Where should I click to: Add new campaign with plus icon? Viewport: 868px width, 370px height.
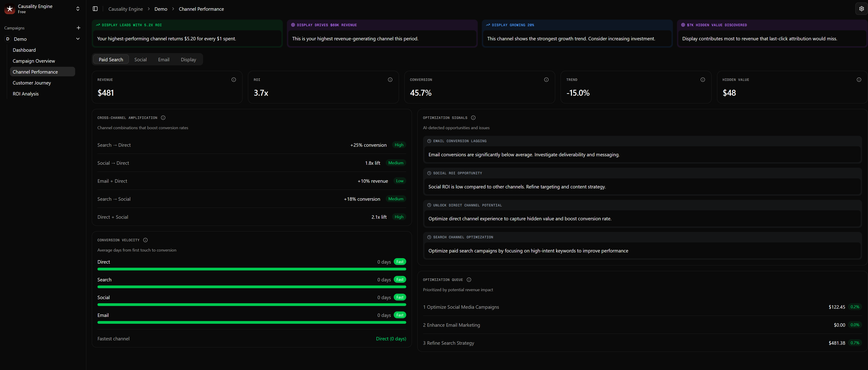coord(79,28)
